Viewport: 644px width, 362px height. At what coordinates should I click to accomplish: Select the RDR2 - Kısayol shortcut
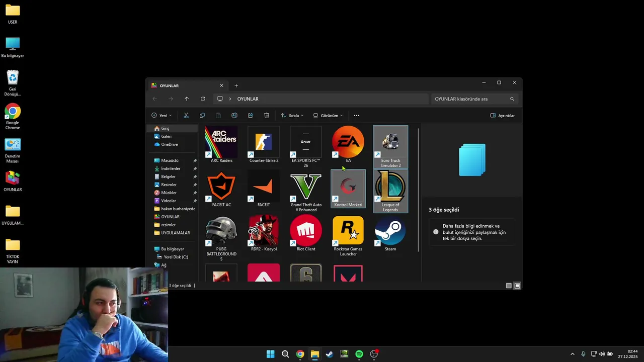click(264, 233)
